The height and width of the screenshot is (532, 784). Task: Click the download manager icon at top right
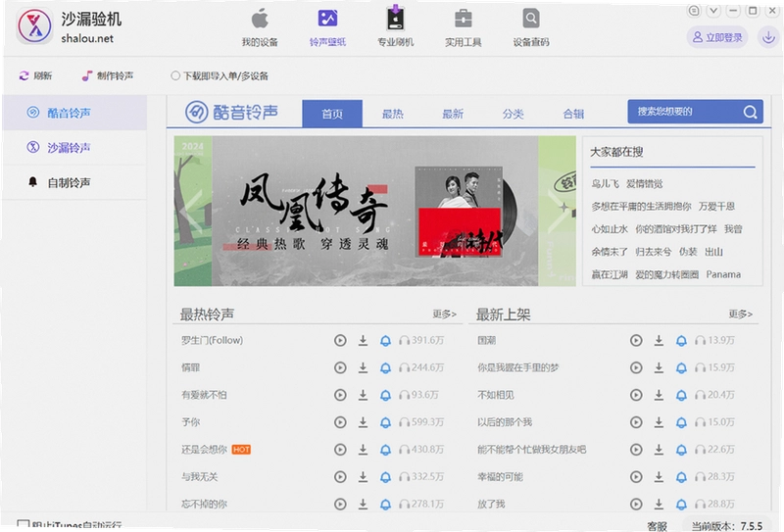768,37
